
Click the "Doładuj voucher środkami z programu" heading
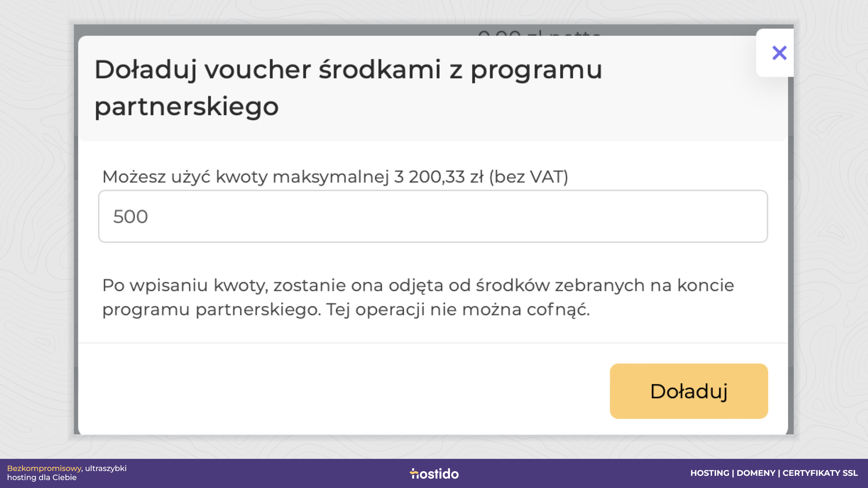(x=348, y=70)
